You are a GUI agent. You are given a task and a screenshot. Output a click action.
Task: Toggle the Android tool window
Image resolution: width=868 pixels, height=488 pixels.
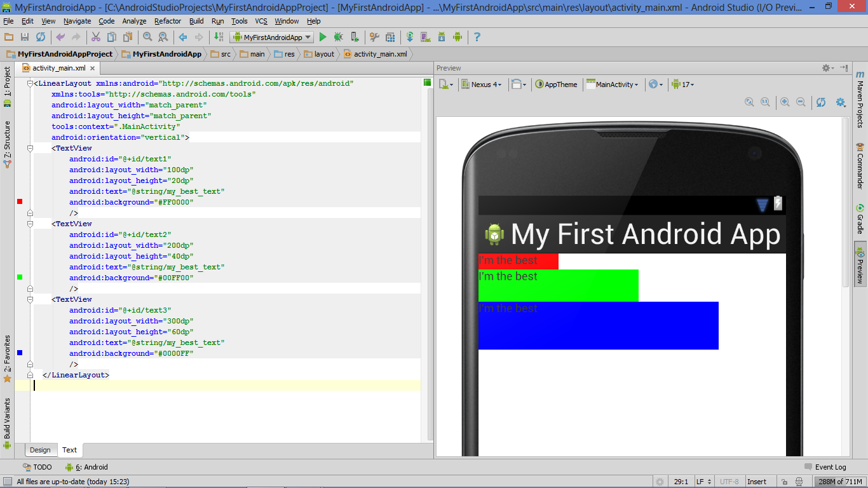click(86, 467)
